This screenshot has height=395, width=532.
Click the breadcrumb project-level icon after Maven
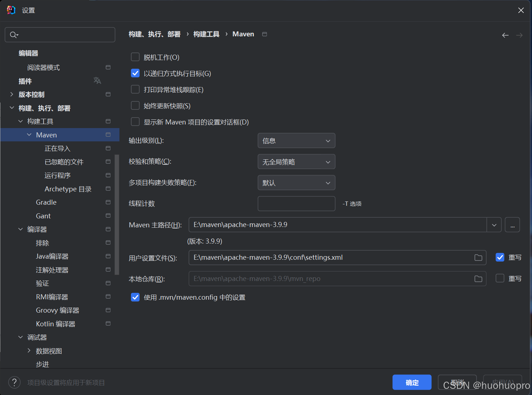(x=265, y=34)
